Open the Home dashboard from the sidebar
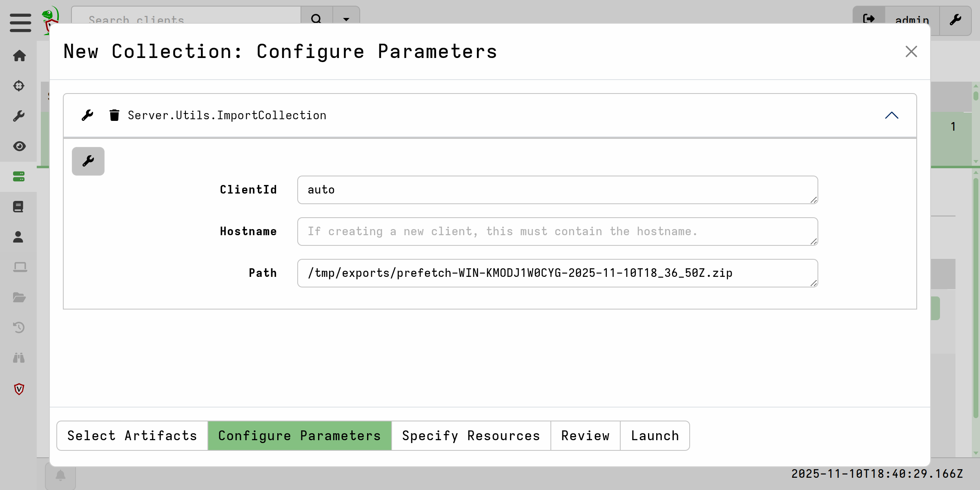 pos(19,56)
